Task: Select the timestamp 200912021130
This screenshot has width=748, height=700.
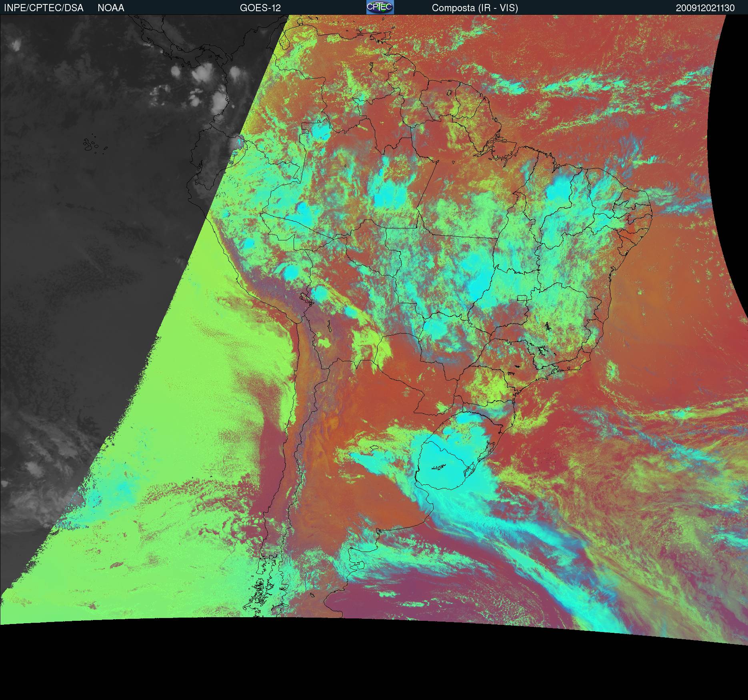Action: 705,8
